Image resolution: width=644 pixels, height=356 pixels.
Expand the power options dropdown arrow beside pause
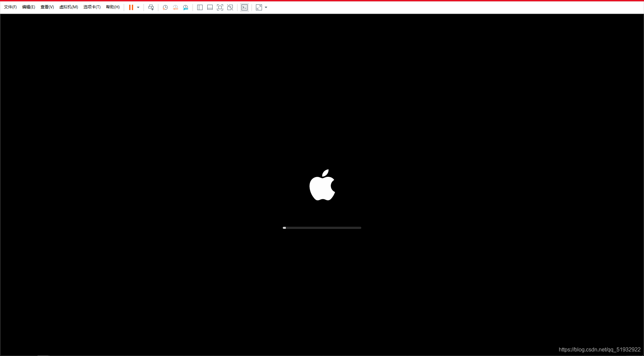click(x=138, y=7)
